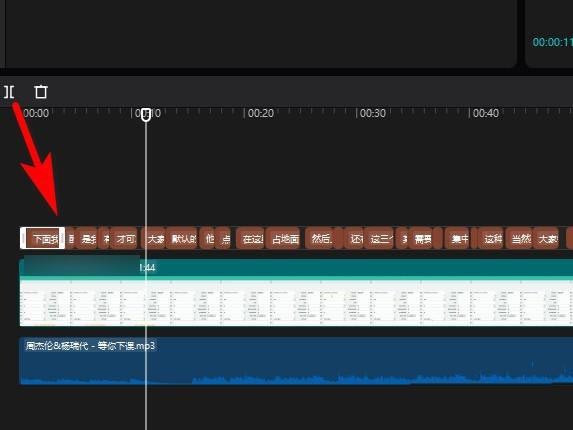
Task: Click the teal video clip header bar
Action: (x=296, y=268)
